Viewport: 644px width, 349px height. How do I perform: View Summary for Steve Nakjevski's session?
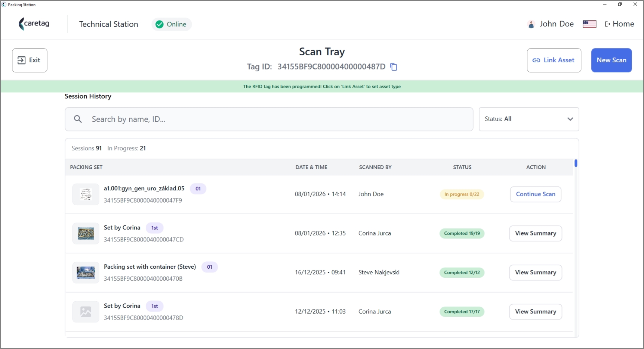point(536,272)
